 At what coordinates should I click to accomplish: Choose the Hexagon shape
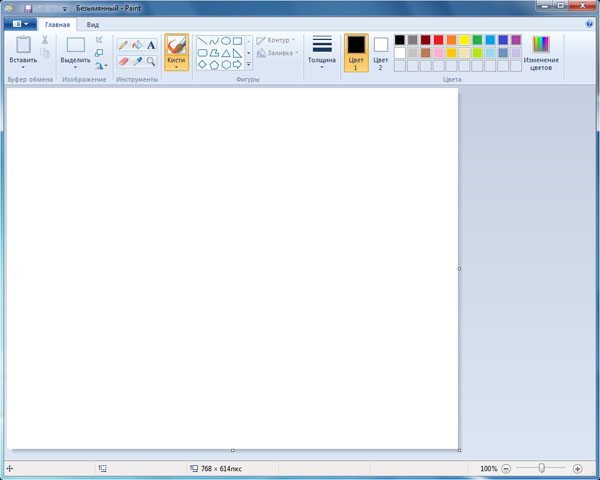point(226,64)
